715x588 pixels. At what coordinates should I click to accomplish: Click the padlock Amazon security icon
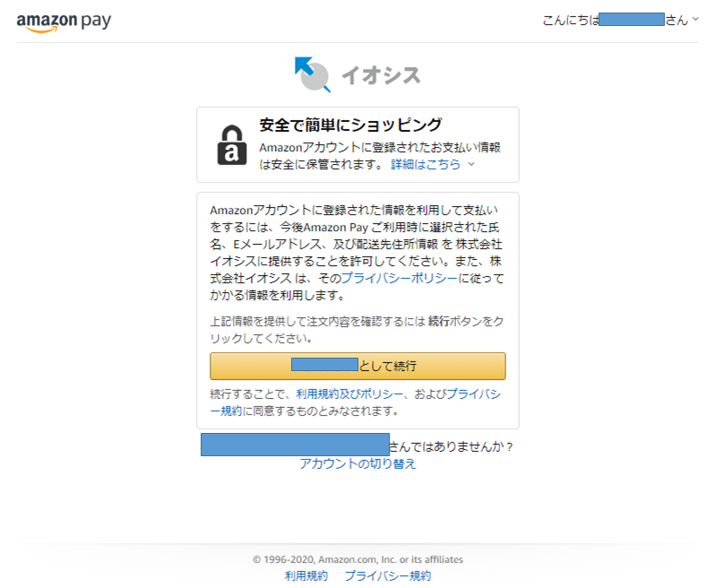pos(232,145)
